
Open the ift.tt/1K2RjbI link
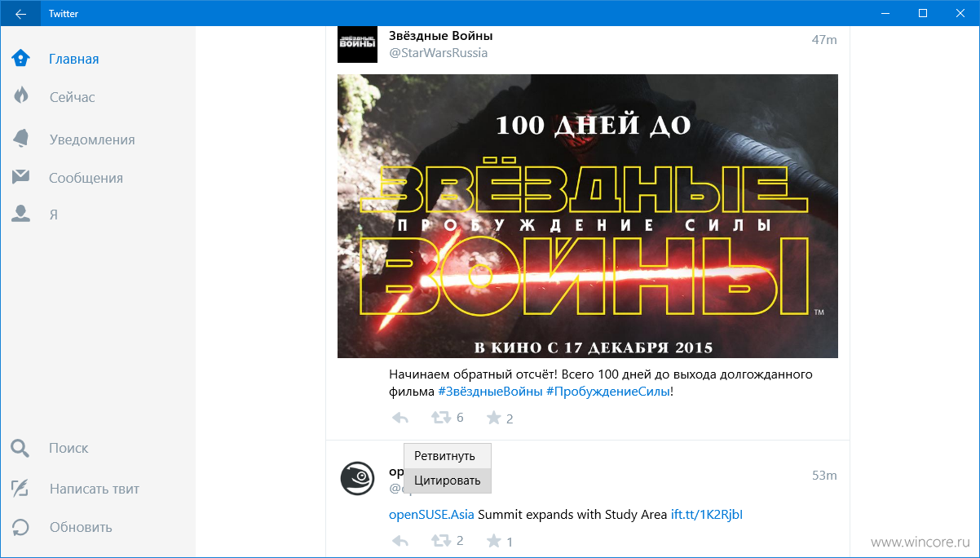tap(706, 515)
